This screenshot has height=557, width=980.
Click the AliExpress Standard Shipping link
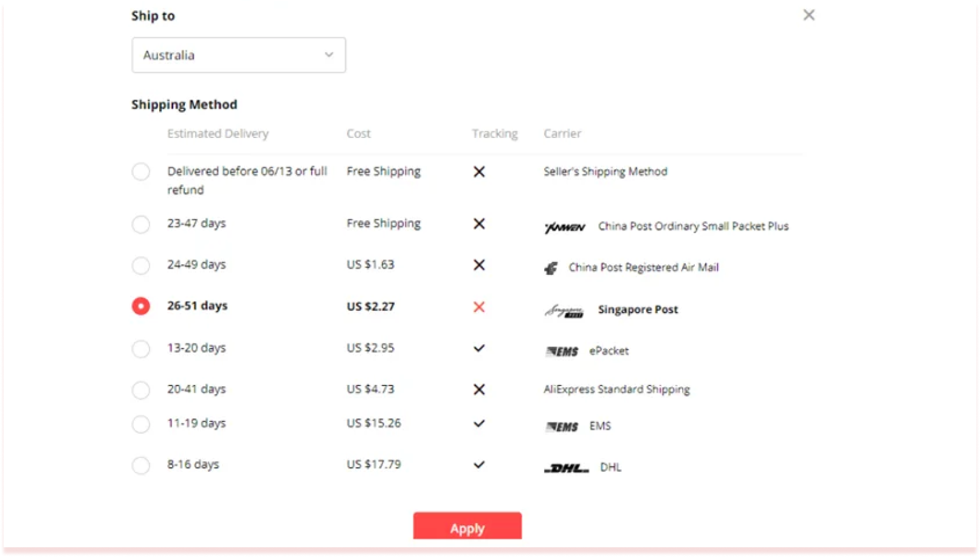[616, 390]
